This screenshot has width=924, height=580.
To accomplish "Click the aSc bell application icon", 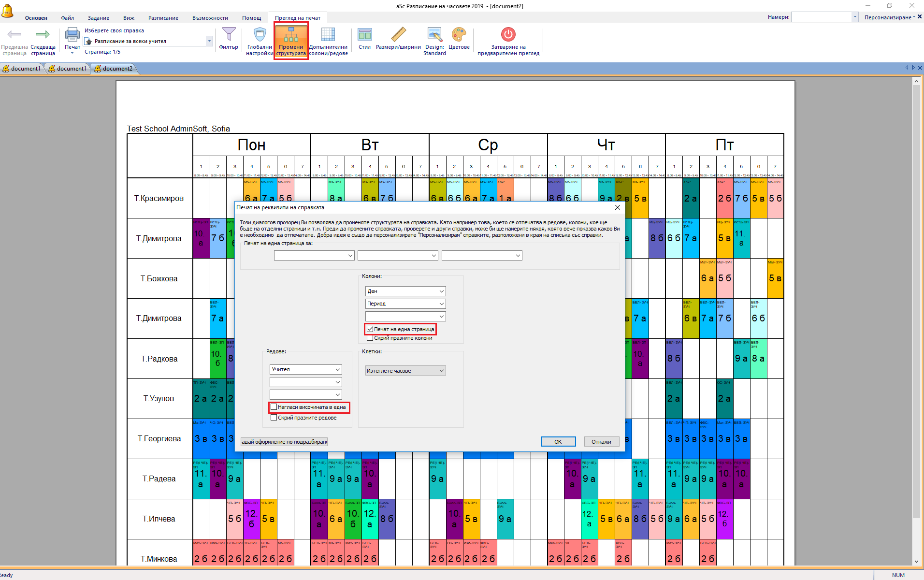I will pos(7,11).
